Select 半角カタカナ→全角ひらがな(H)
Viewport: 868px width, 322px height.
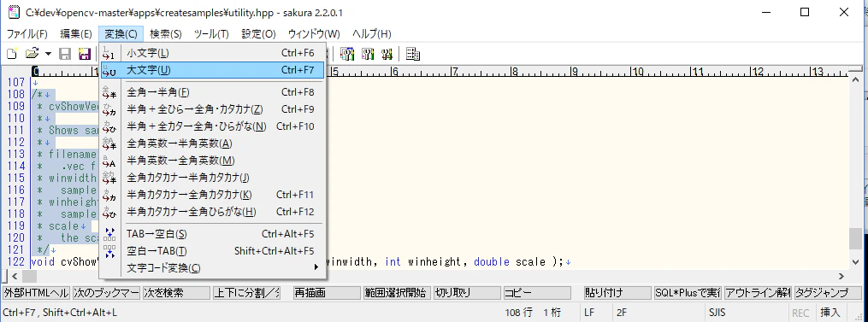point(213,212)
